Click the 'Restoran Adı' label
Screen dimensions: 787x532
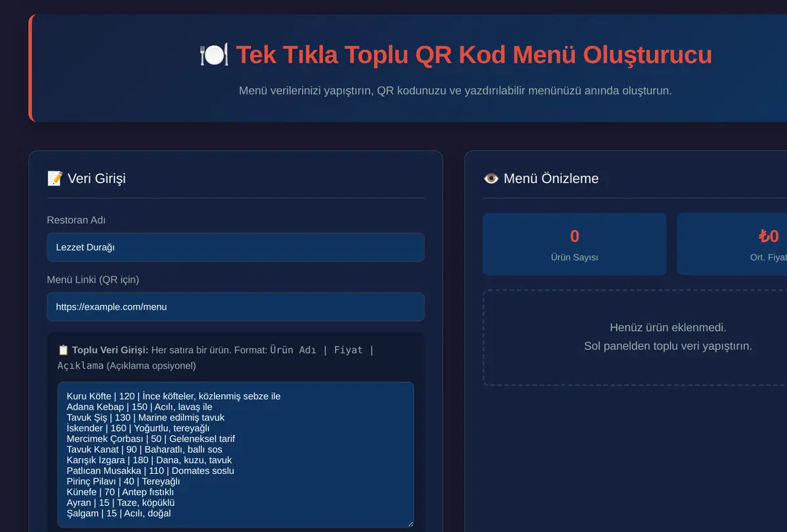pos(76,220)
